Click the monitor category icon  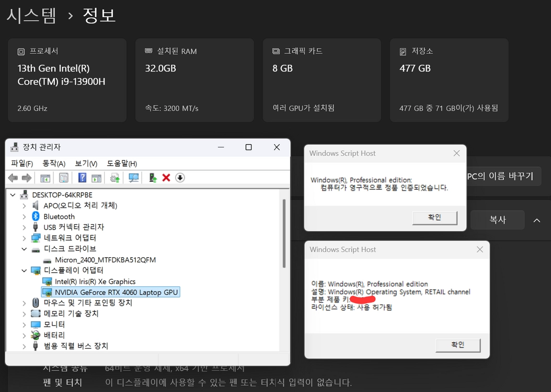tap(36, 324)
